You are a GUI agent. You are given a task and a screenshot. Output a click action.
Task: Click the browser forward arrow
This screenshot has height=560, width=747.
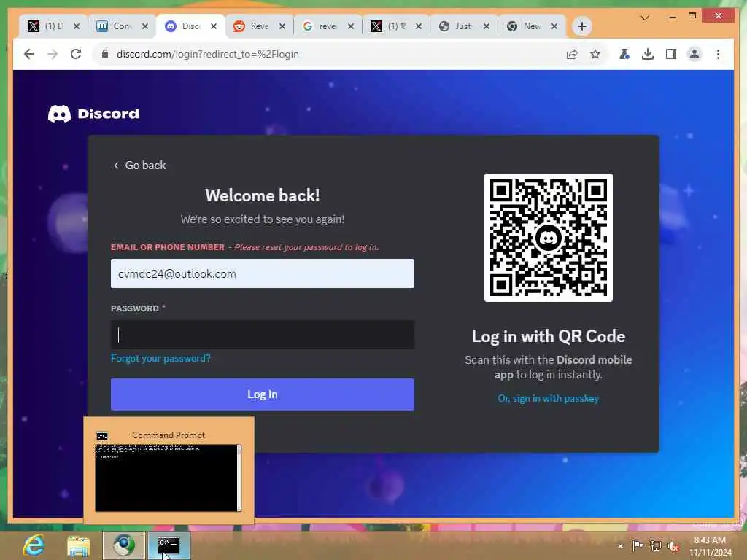click(x=53, y=54)
